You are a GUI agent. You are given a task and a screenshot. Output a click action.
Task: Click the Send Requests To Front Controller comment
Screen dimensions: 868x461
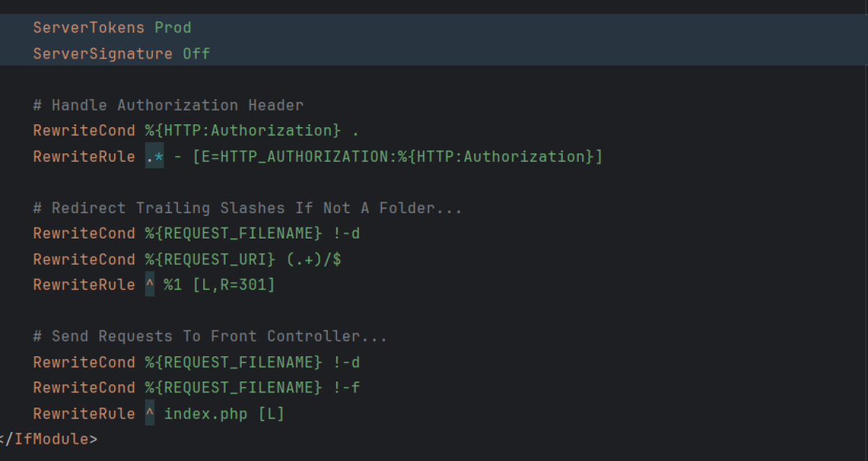(210, 337)
